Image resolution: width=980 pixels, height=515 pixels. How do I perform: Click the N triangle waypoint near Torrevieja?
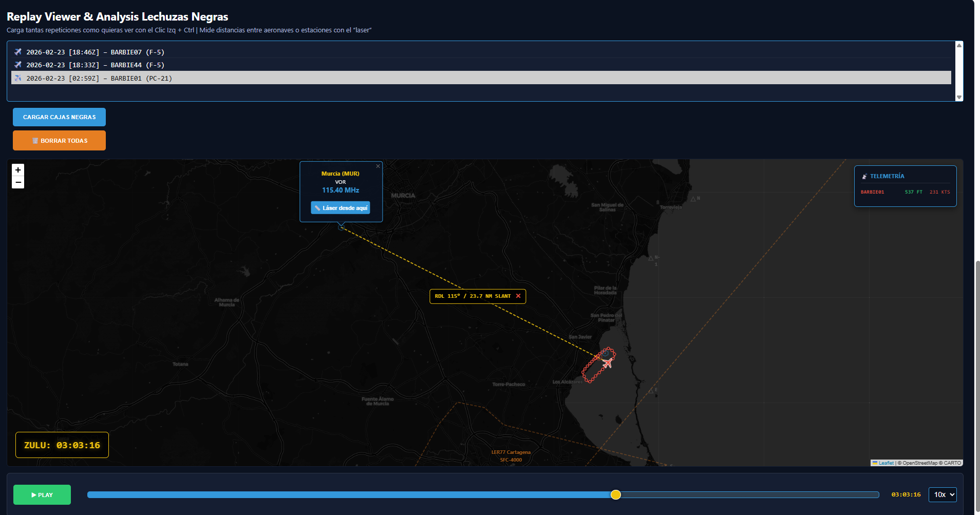[x=693, y=199]
